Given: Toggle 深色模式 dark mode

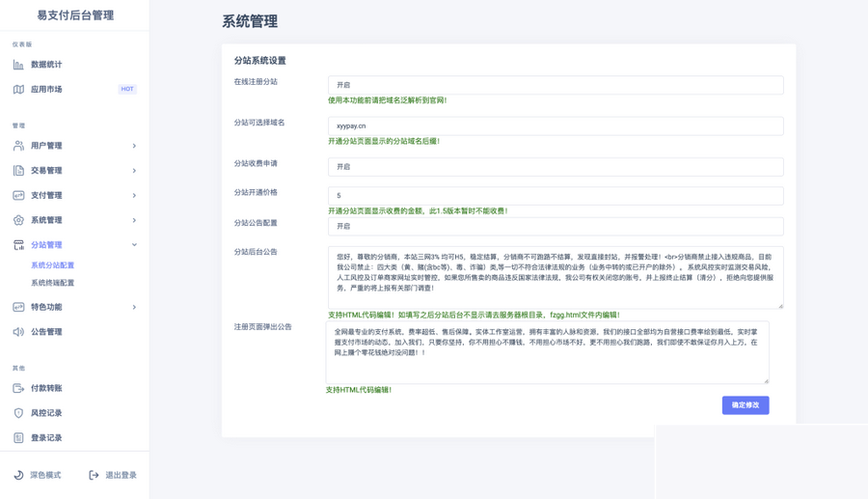Looking at the screenshot, I should point(38,475).
